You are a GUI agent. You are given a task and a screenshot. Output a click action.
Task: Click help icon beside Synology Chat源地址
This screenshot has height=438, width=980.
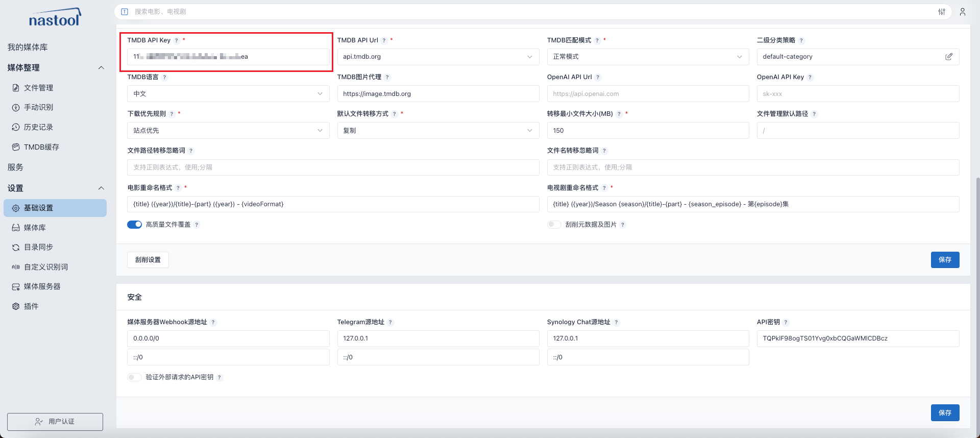(617, 323)
